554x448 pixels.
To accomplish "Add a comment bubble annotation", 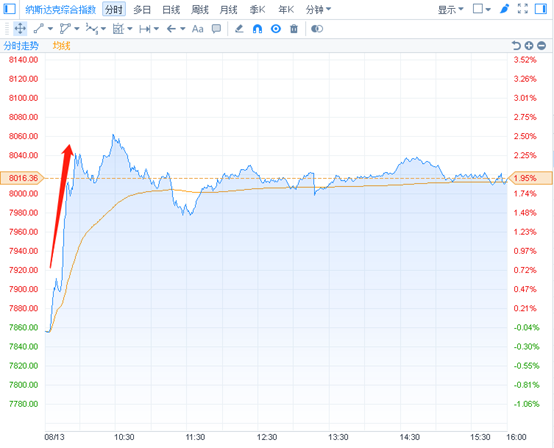I will tap(216, 29).
